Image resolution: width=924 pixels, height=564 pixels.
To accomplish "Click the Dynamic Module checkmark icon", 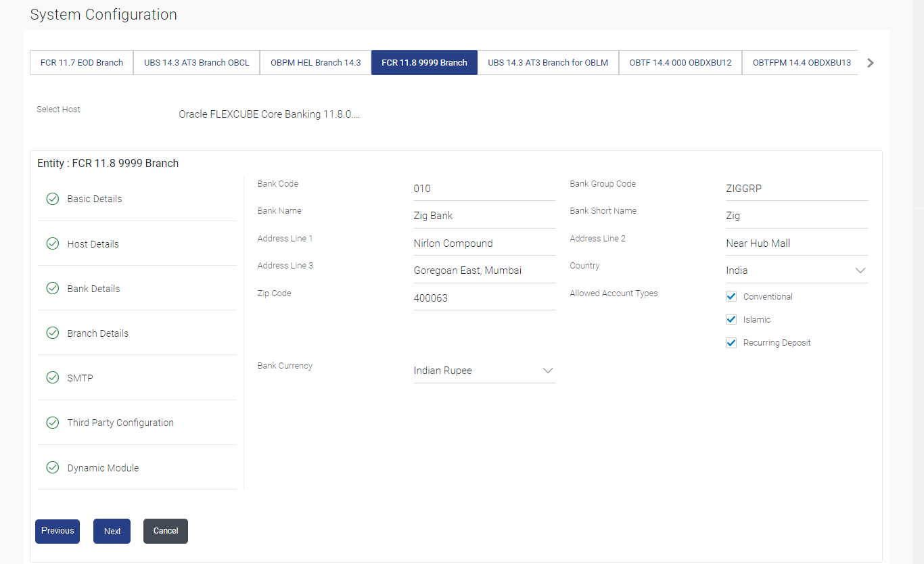I will point(52,467).
